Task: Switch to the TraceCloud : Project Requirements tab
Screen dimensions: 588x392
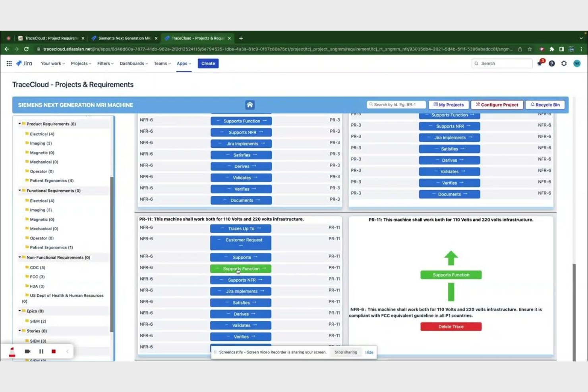Action: (51, 39)
